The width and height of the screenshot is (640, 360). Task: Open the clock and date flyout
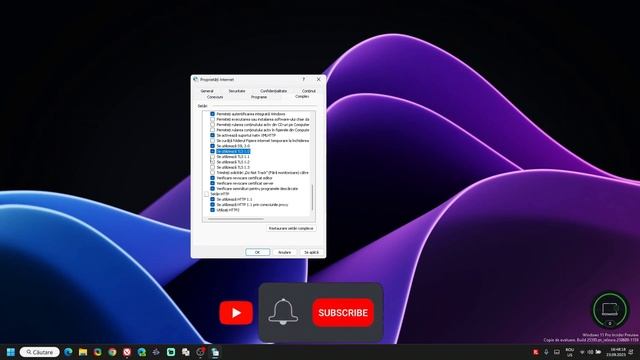click(x=616, y=352)
